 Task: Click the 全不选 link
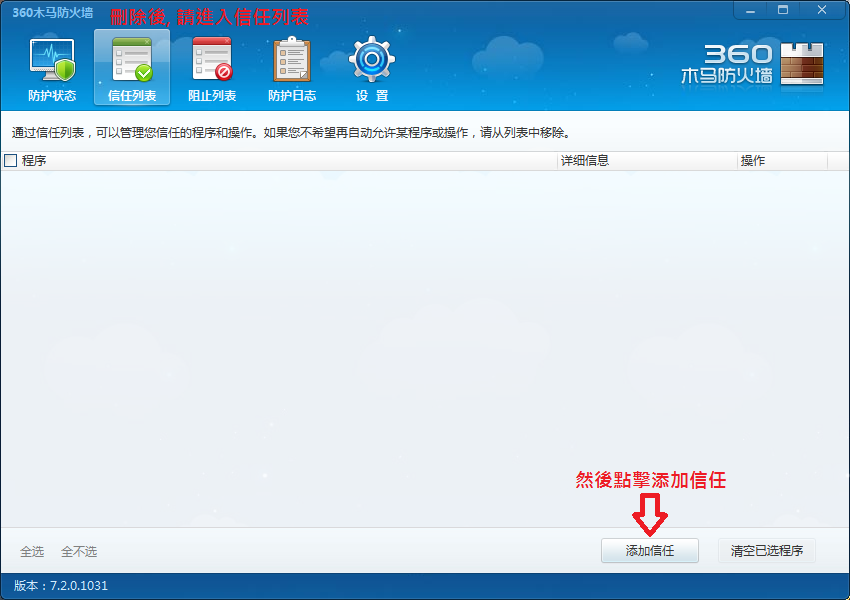[x=79, y=551]
